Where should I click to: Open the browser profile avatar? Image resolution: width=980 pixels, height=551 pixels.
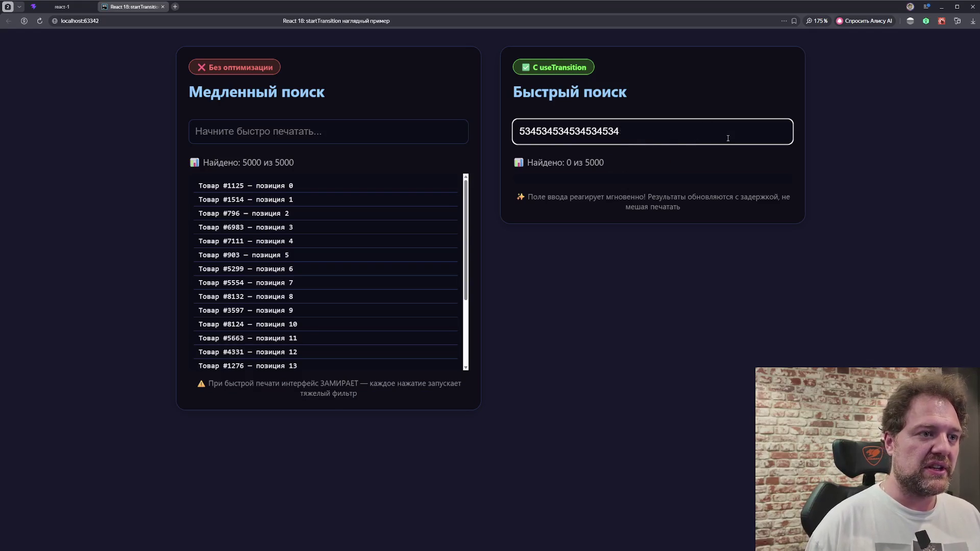pos(910,7)
